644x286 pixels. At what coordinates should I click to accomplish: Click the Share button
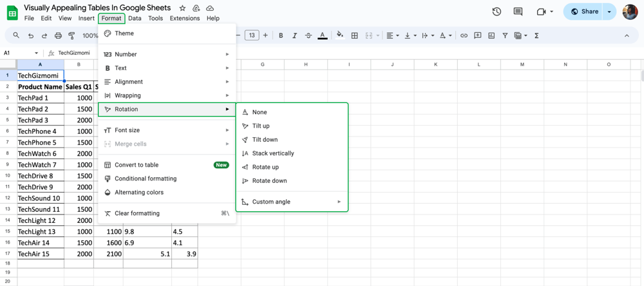point(584,12)
